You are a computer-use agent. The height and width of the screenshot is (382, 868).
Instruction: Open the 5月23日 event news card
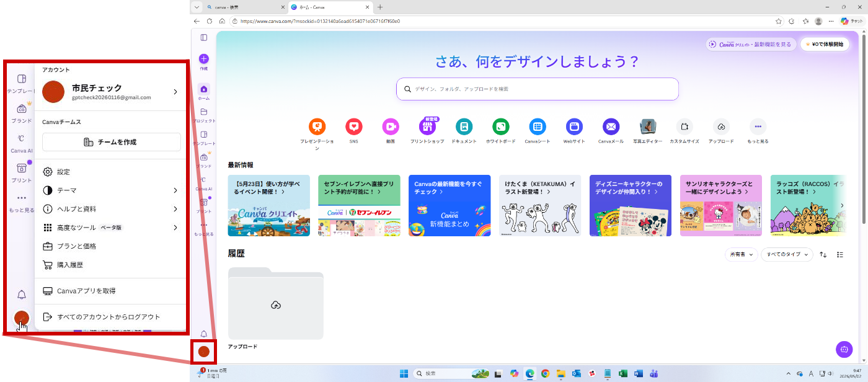point(269,205)
